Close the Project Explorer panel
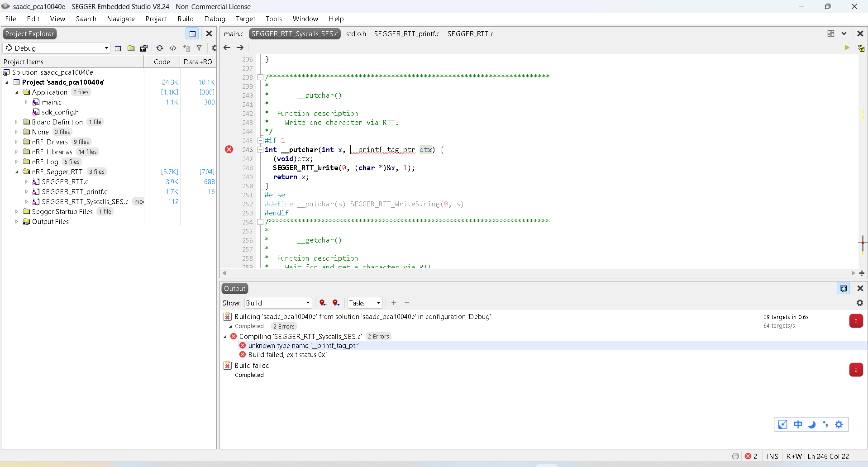The width and height of the screenshot is (868, 467). (x=209, y=33)
